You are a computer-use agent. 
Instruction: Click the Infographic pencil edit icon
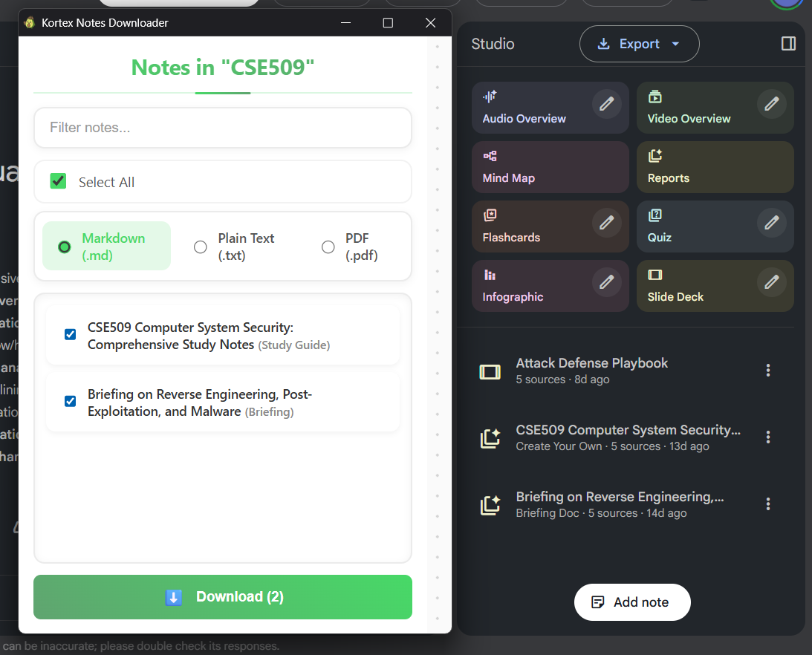pyautogui.click(x=606, y=282)
